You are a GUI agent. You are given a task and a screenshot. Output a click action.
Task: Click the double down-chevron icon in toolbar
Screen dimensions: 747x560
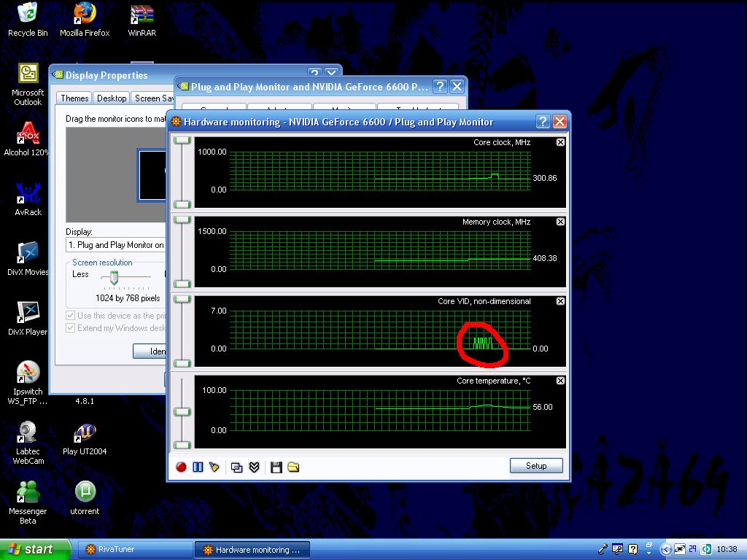tap(254, 467)
